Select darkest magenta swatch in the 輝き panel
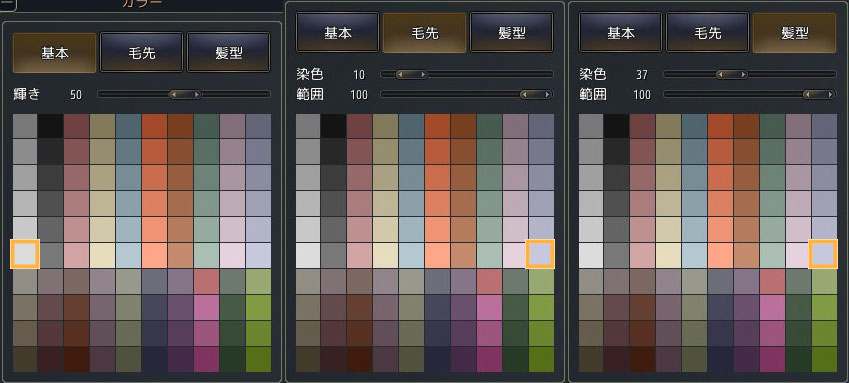Screen dimensions: 849x383 [x=206, y=360]
